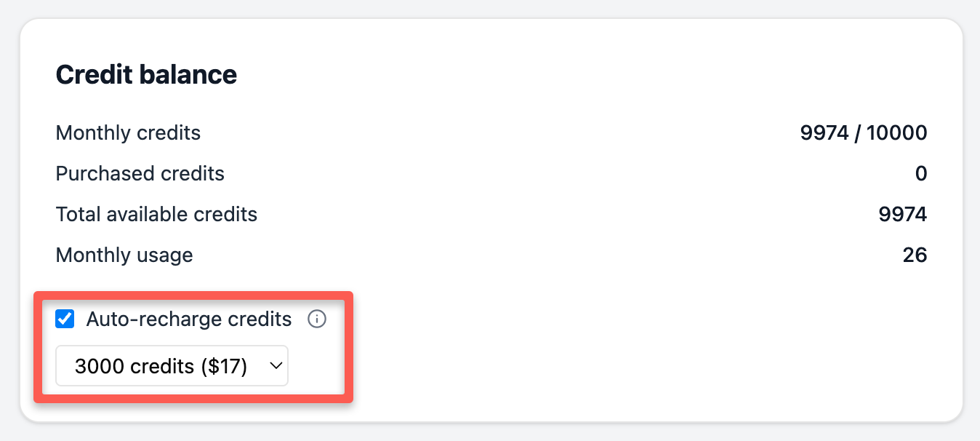Viewport: 980px width, 441px height.
Task: Open the "3000 credits ($17)" dropdown
Action: click(172, 366)
